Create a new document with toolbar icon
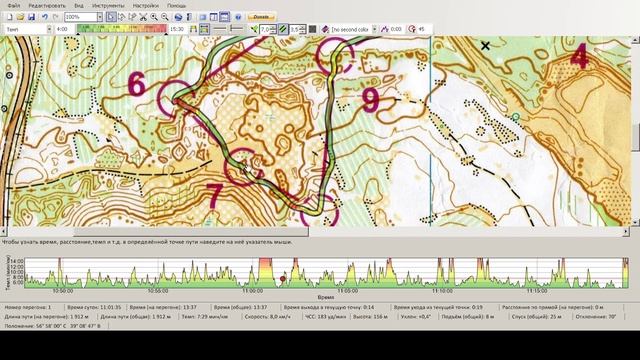The height and width of the screenshot is (360, 640). click(10, 17)
